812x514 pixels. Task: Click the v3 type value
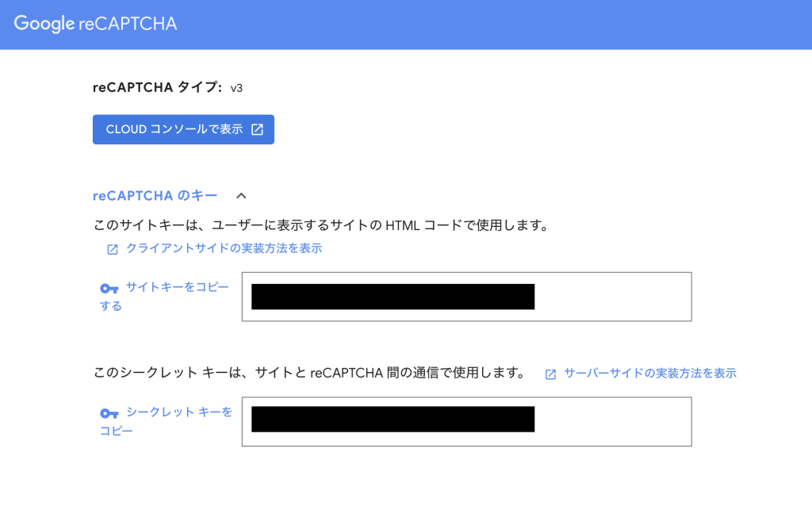pyautogui.click(x=236, y=88)
